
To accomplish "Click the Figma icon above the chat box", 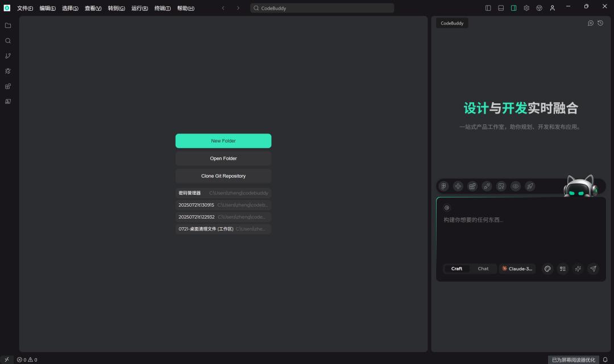I will 443,186.
